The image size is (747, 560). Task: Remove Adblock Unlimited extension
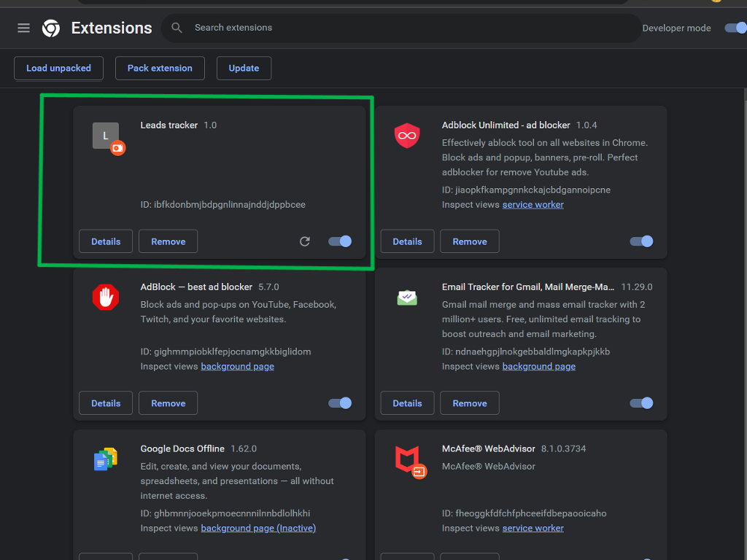(470, 241)
